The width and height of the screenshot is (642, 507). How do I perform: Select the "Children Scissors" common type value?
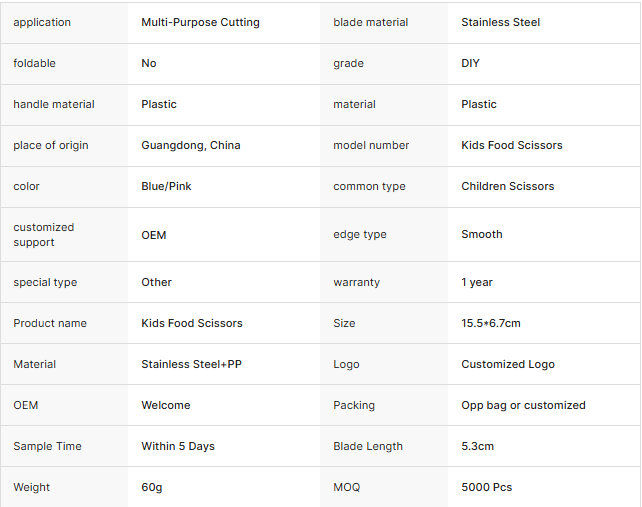[507, 186]
